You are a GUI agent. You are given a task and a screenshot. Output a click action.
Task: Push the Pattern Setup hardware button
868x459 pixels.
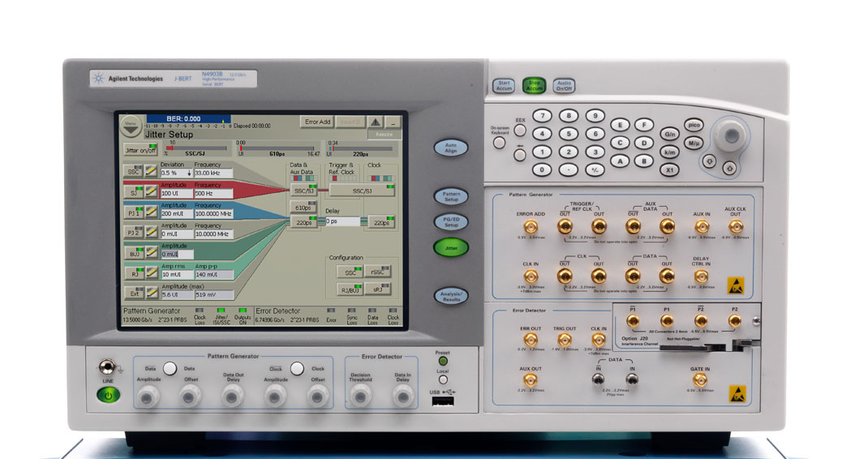[x=451, y=196]
